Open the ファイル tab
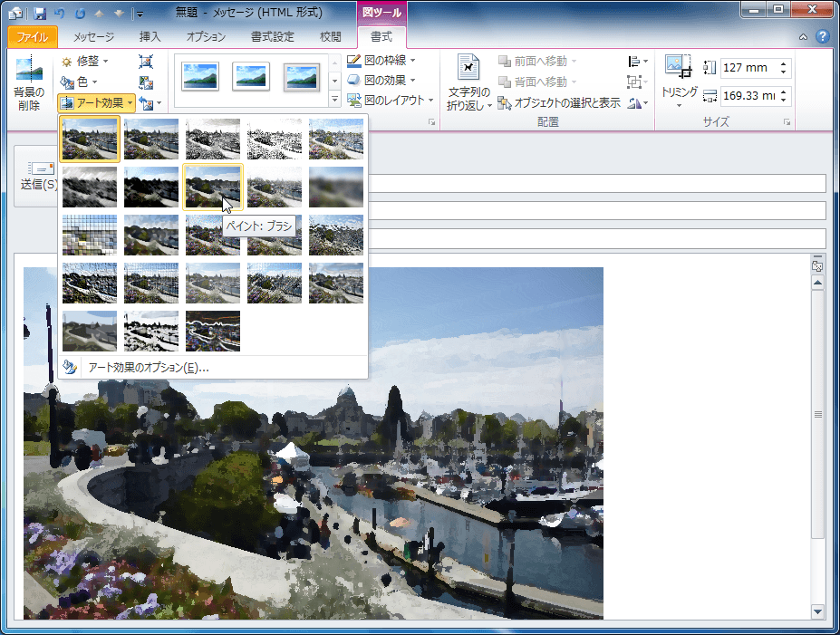The image size is (840, 635). tap(33, 37)
